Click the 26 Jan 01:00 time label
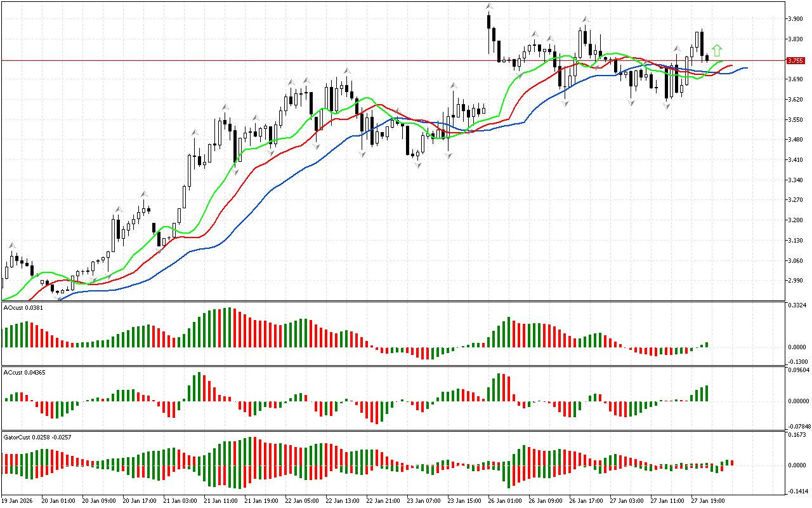The height and width of the screenshot is (508, 812). tap(505, 501)
